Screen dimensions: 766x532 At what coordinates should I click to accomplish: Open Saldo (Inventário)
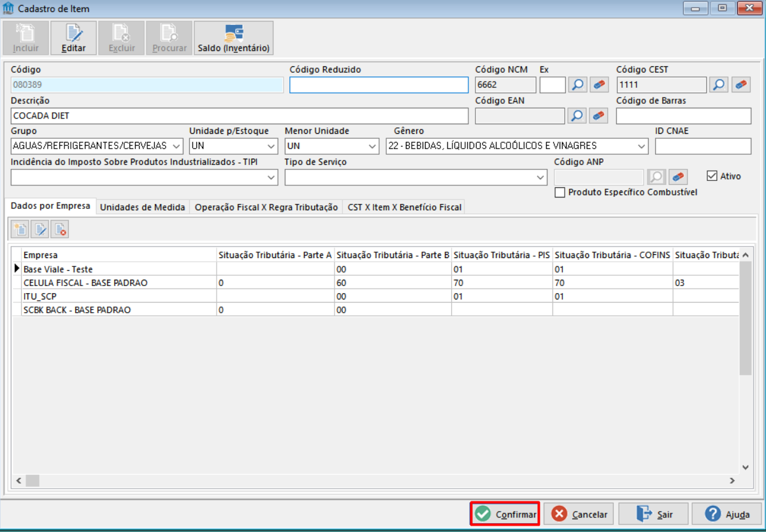(233, 38)
